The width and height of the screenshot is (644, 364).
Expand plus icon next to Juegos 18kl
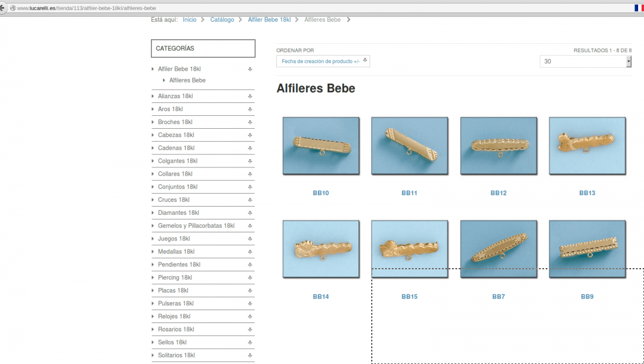click(250, 239)
